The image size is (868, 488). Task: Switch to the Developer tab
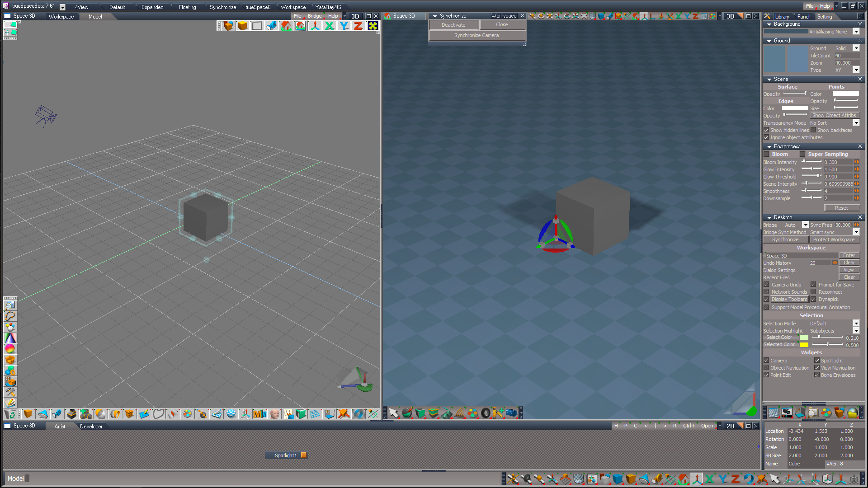91,427
